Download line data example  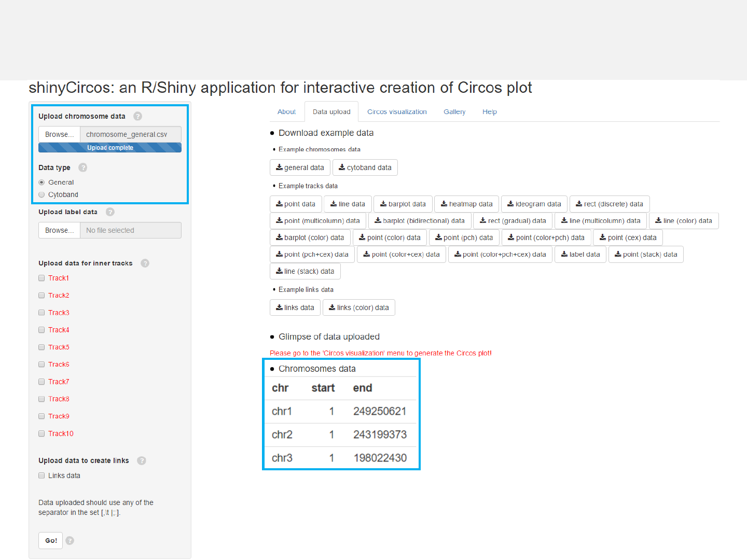point(348,204)
